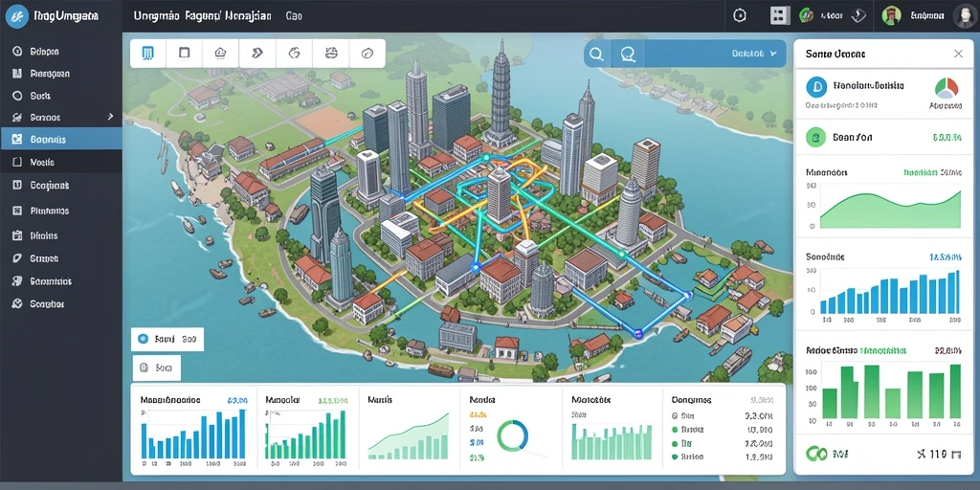Select the highlighted blue sidebar menu item

point(61,140)
